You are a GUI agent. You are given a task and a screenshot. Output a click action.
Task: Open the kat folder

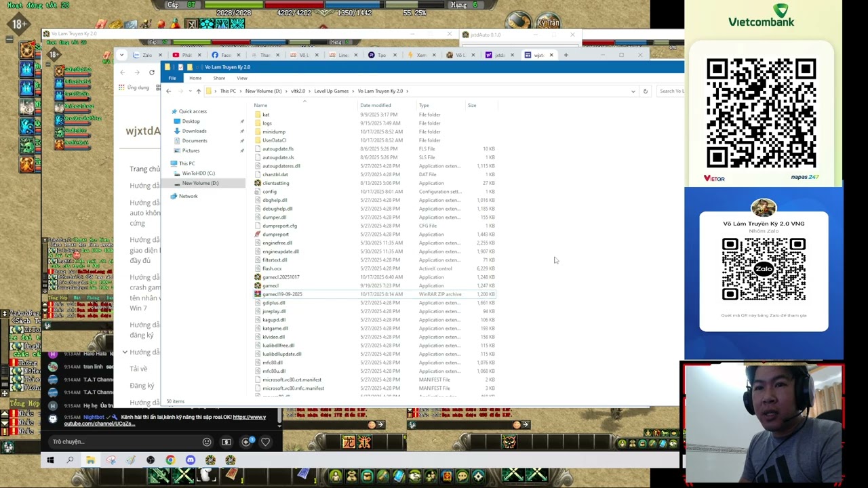coord(266,115)
